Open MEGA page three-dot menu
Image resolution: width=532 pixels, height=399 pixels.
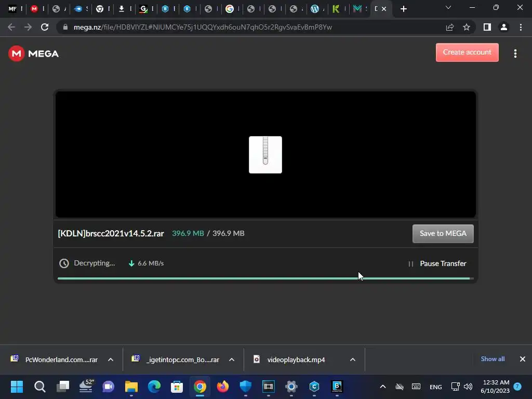[515, 54]
